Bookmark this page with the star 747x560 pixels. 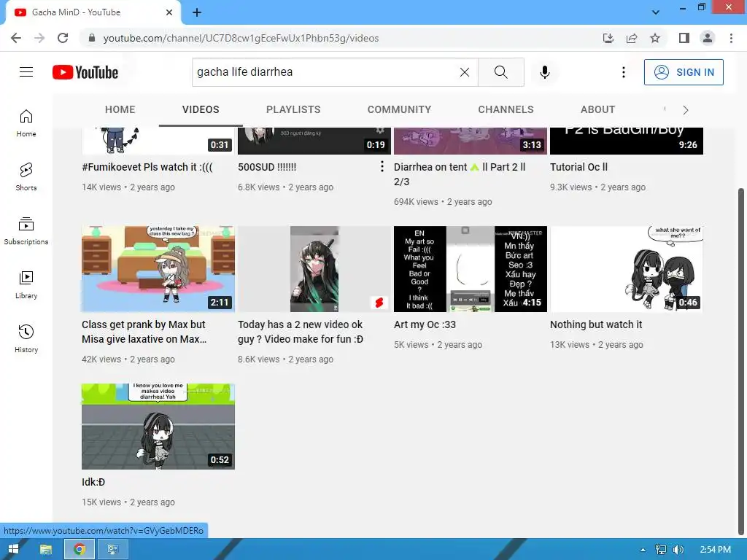click(x=655, y=38)
